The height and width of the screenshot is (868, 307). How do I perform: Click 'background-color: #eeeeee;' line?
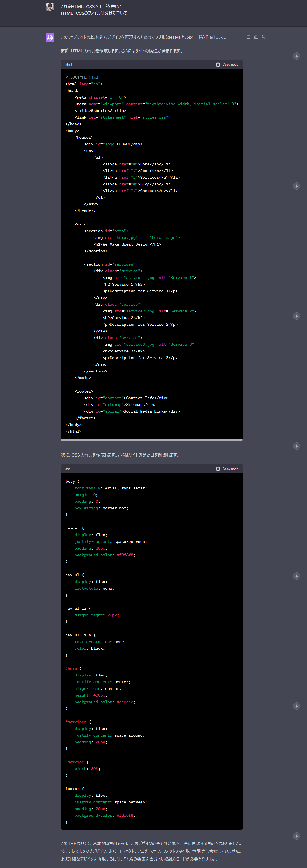click(x=105, y=702)
